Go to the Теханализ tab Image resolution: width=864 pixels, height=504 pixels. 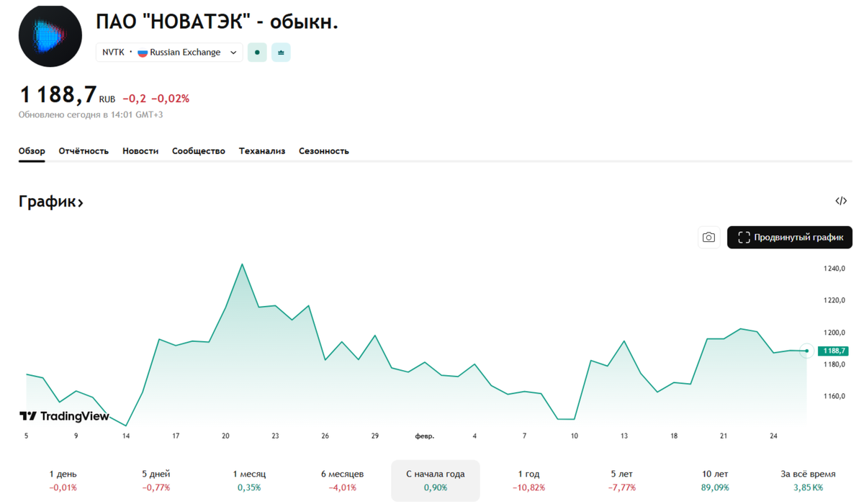(262, 151)
